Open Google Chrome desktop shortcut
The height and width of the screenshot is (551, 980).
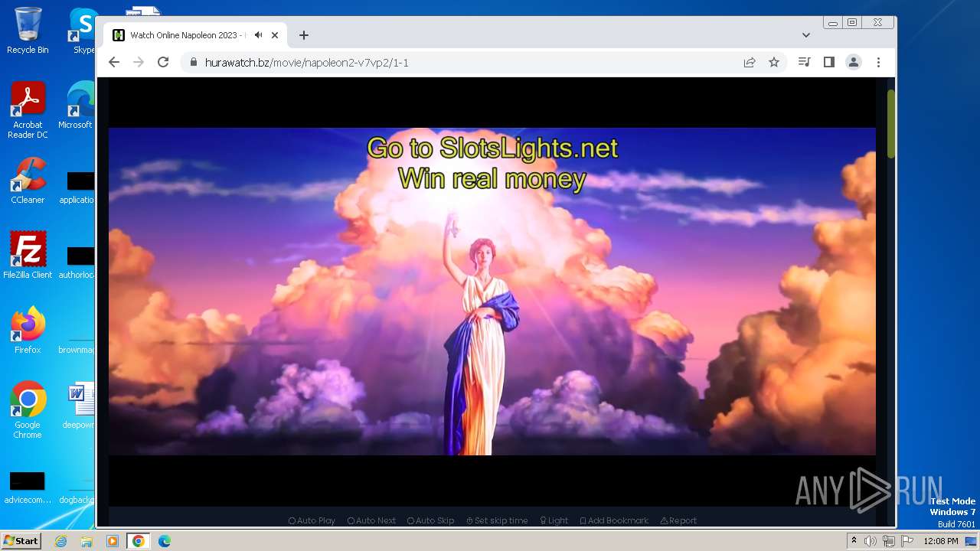[28, 410]
